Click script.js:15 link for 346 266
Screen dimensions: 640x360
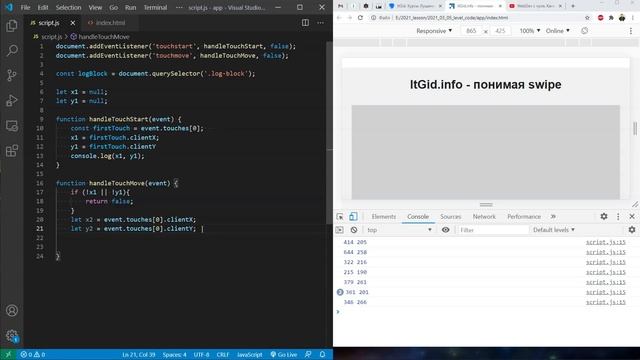[606, 302]
